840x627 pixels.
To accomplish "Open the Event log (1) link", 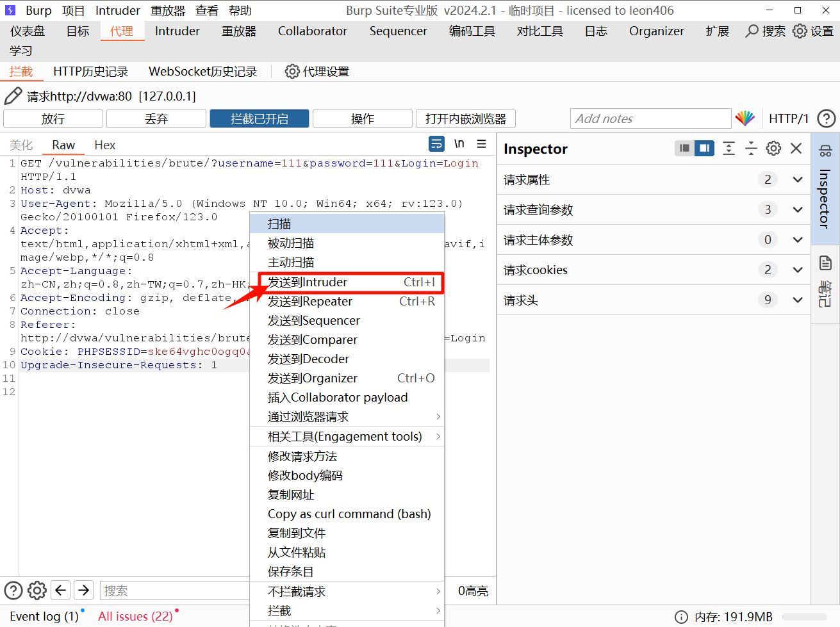I will click(44, 616).
